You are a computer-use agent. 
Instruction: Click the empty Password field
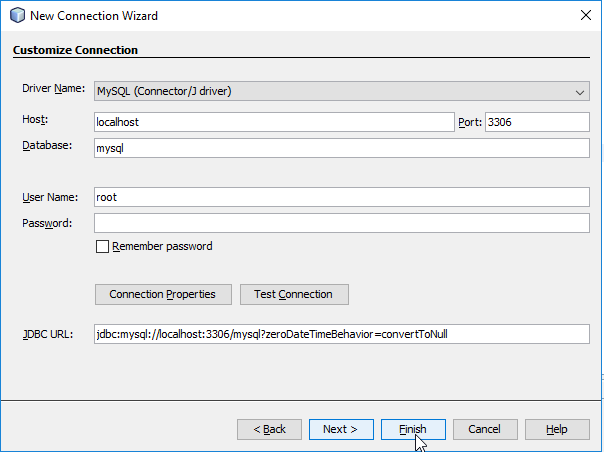342,223
